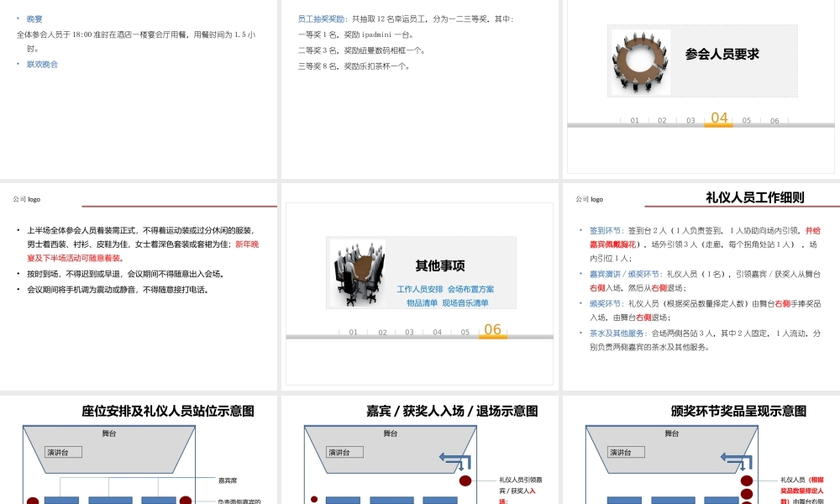Select highlighted marker 06 on the 其他事项 timeline
Image resolution: width=840 pixels, height=504 pixels.
pyautogui.click(x=492, y=329)
